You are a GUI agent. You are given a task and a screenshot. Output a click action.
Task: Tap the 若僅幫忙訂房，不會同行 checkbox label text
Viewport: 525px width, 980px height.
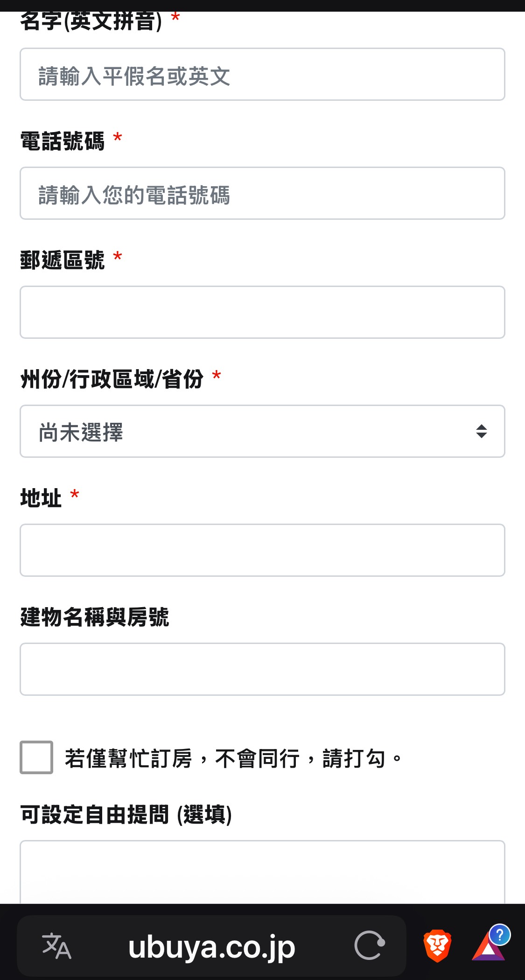[x=233, y=758]
